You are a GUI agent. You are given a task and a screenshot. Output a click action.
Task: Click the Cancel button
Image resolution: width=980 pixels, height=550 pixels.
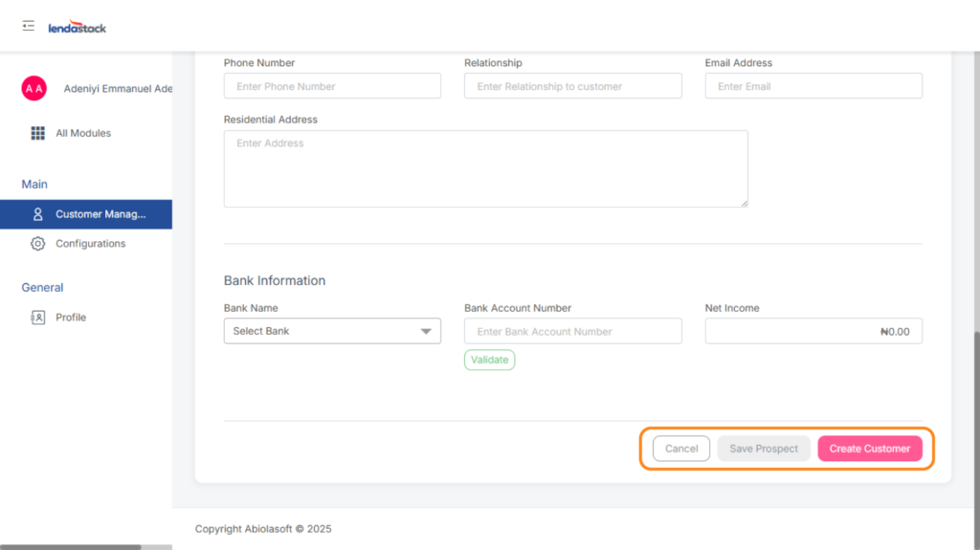coord(681,449)
